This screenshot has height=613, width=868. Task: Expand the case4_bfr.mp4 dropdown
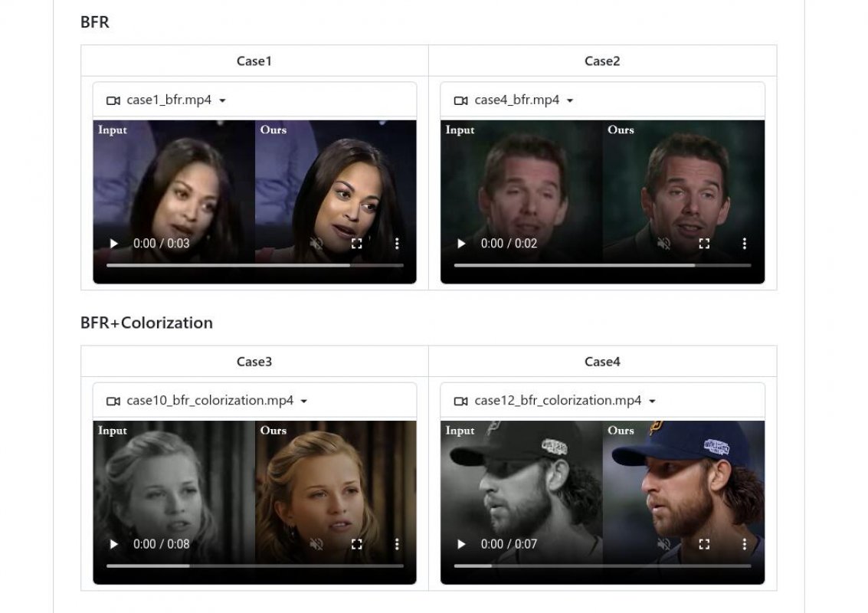(568, 100)
